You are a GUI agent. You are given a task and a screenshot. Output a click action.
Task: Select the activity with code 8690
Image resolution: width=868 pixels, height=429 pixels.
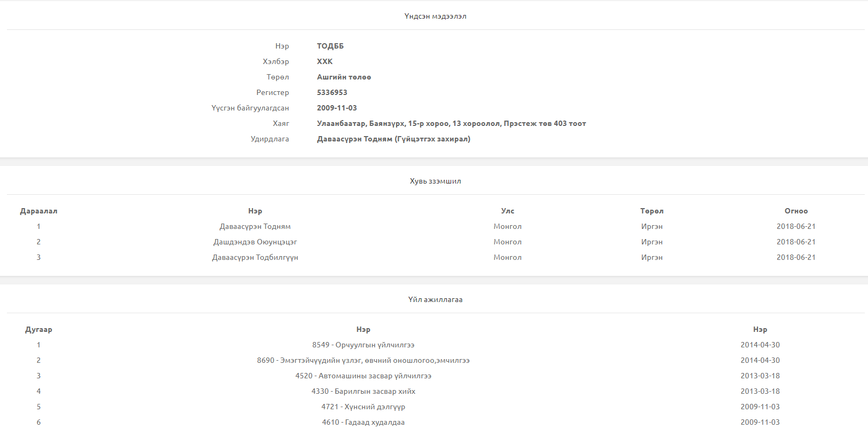click(363, 361)
